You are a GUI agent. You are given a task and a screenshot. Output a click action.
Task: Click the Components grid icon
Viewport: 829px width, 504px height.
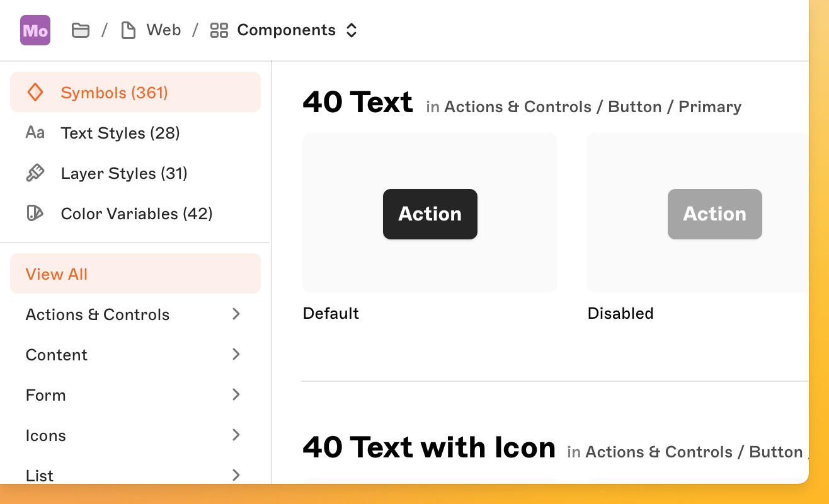click(x=219, y=30)
